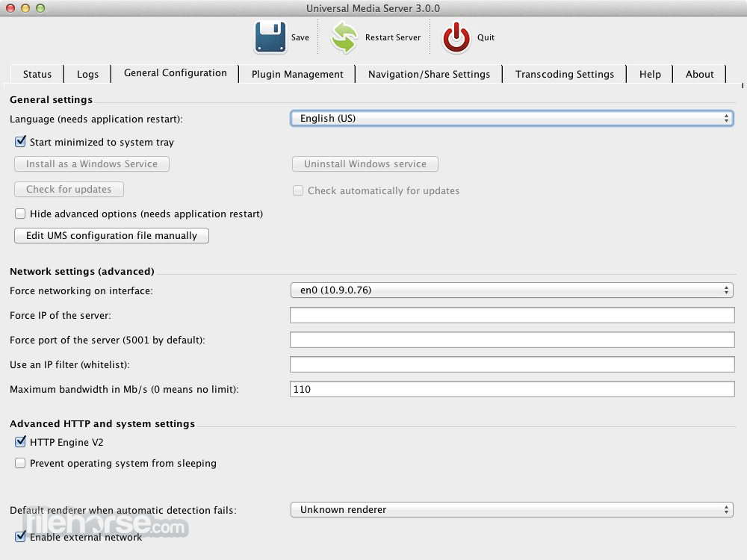Viewport: 747px width, 560px height.
Task: Click the 'Maximum bandwidth in Mb/s' label
Action: click(x=124, y=390)
